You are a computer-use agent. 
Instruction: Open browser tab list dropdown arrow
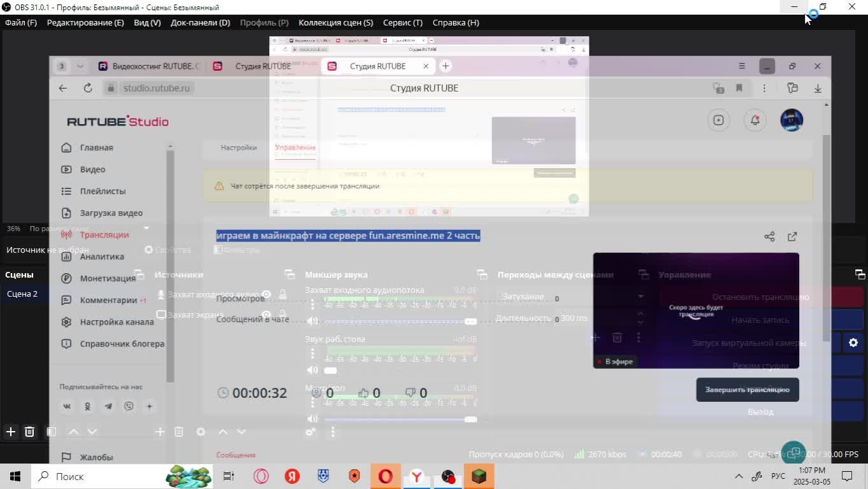(x=80, y=66)
